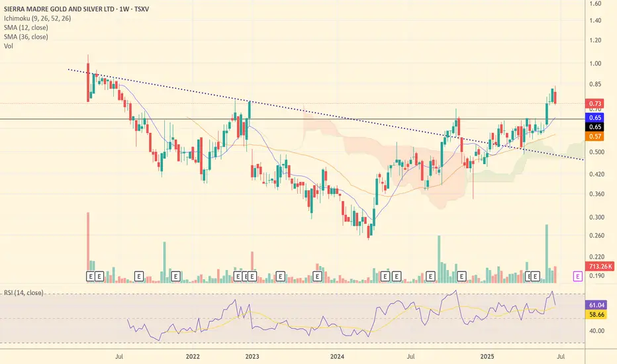Screen dimensions: 617x364
Task: Click the 2022 label on time axis
Action: [193, 357]
